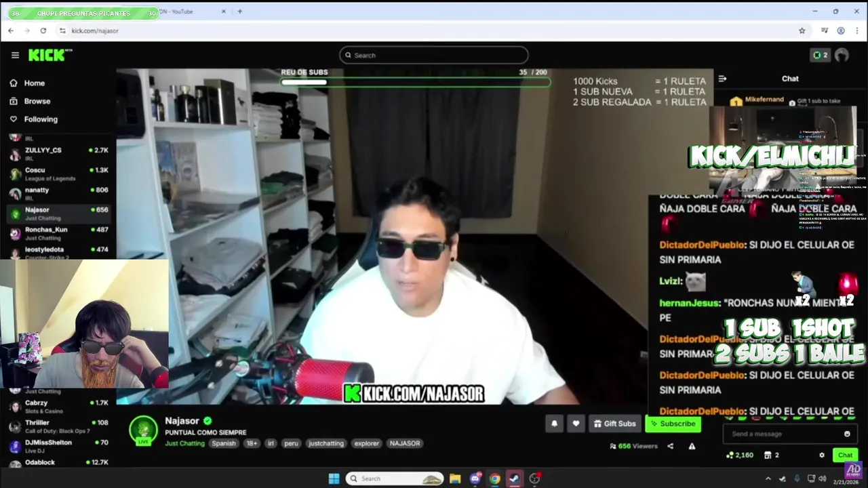Open the Windows Start menu
Screen dimensions: 868x488
[334, 479]
